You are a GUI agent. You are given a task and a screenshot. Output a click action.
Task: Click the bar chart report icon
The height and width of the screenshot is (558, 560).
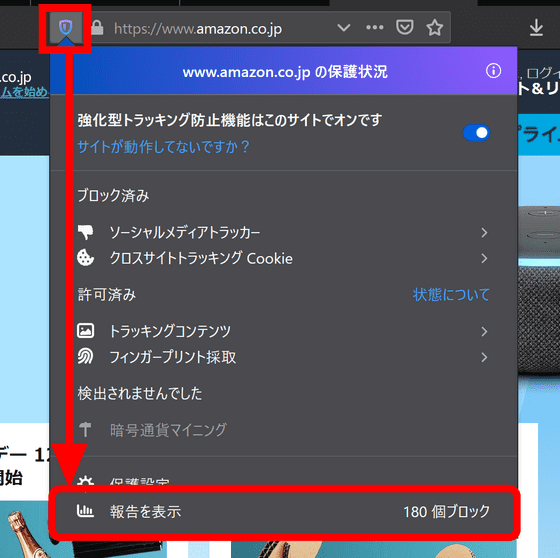tap(85, 511)
